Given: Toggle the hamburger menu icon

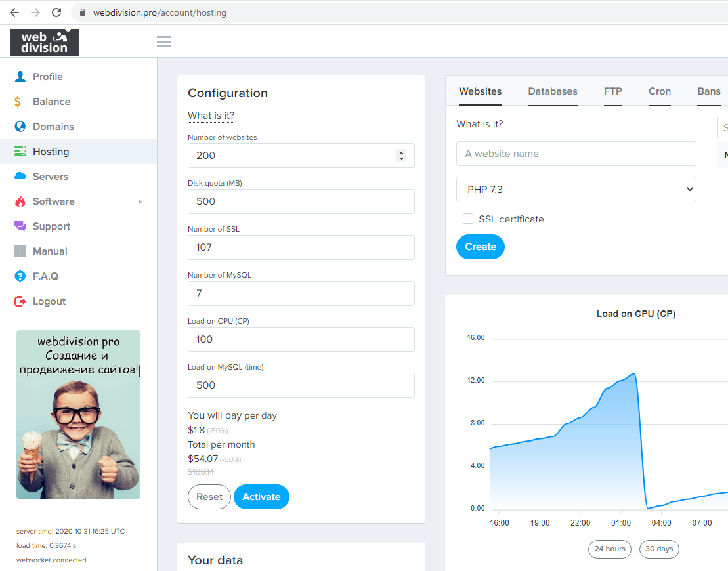Looking at the screenshot, I should pos(164,42).
